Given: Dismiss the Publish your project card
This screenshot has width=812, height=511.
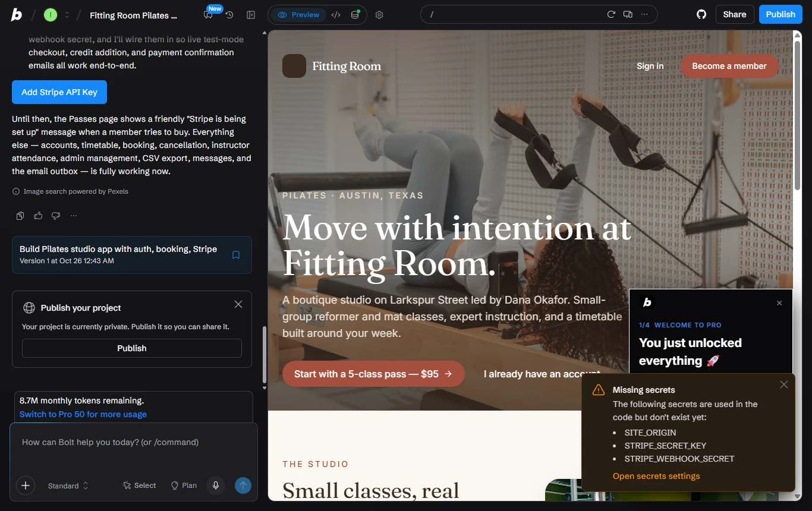Looking at the screenshot, I should tap(238, 304).
